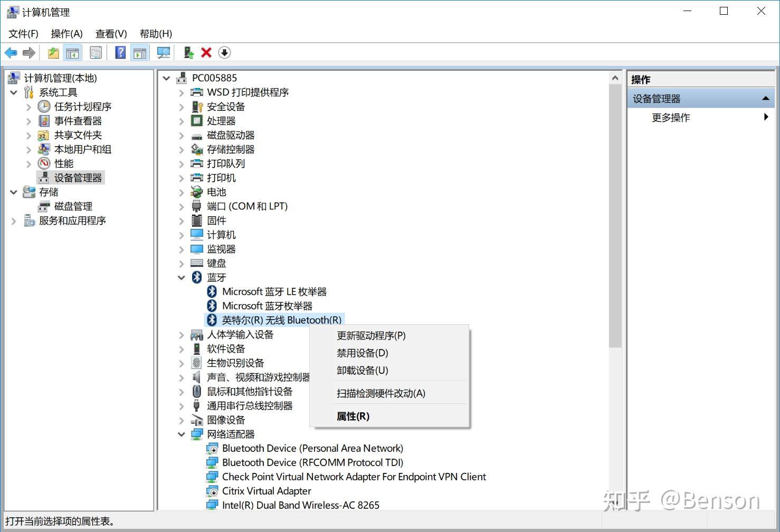Select the 图像设备 category

pyautogui.click(x=226, y=420)
